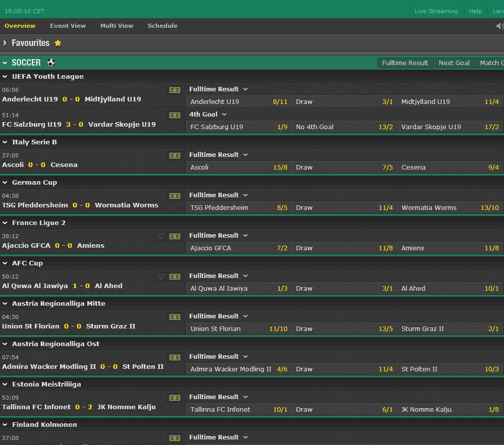Select Draw at 7/5 for Ascoli match

point(344,167)
